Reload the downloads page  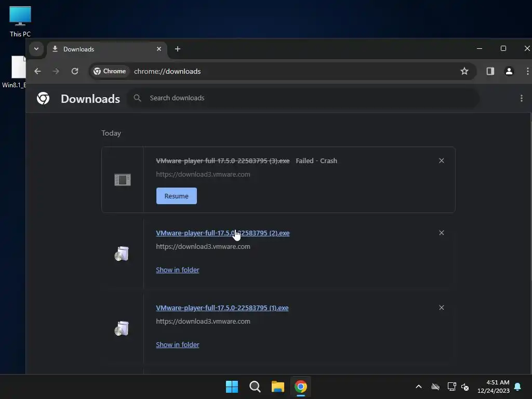click(75, 71)
